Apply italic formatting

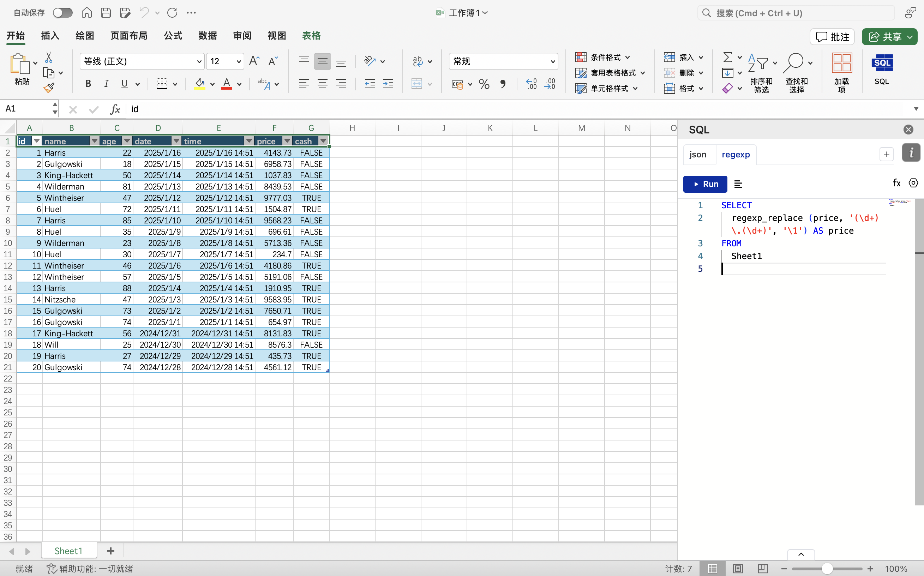point(106,84)
